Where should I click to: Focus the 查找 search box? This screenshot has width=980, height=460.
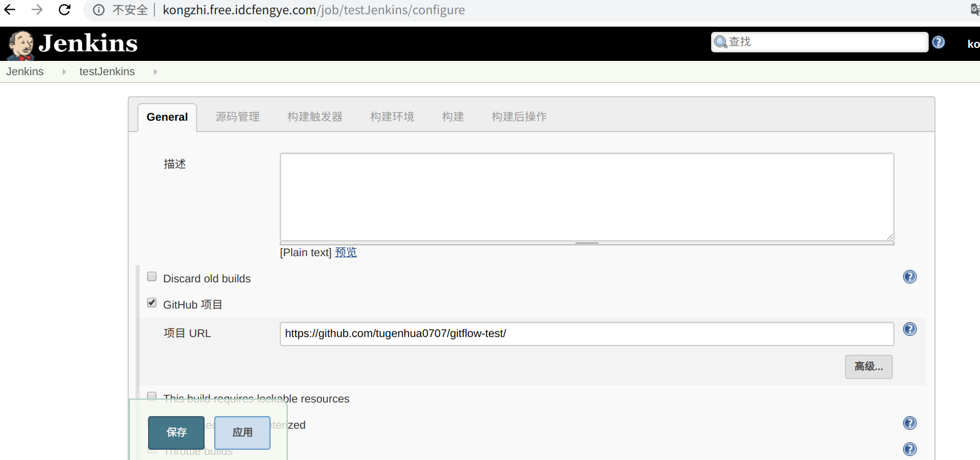(820, 42)
